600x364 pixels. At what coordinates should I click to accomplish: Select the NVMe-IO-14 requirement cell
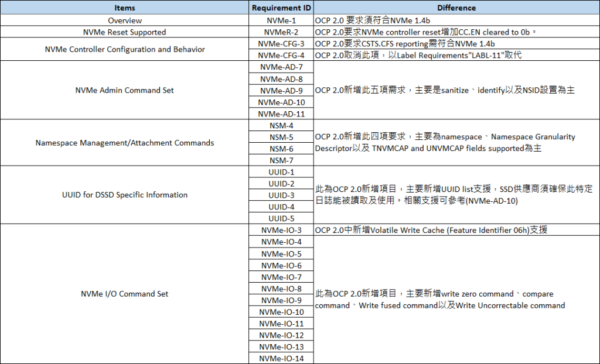[281, 358]
